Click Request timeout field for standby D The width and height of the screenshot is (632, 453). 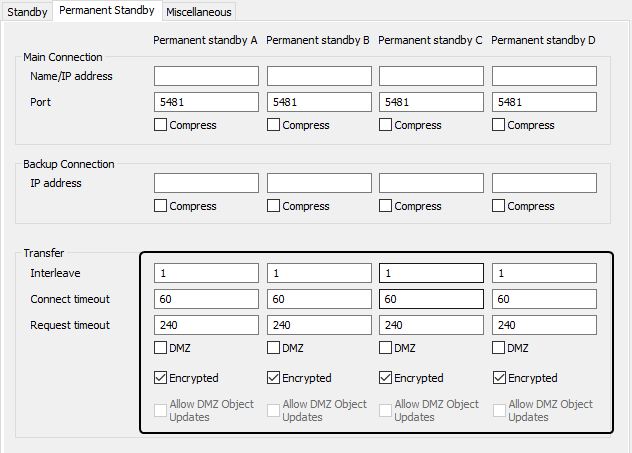coord(544,325)
